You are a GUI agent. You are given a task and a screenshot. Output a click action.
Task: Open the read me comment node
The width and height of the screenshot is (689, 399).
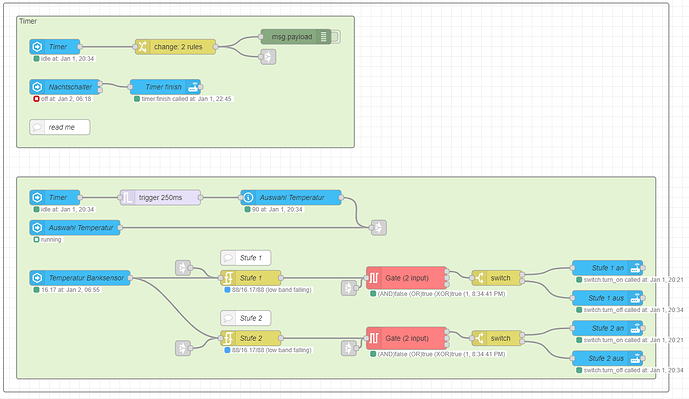60,127
